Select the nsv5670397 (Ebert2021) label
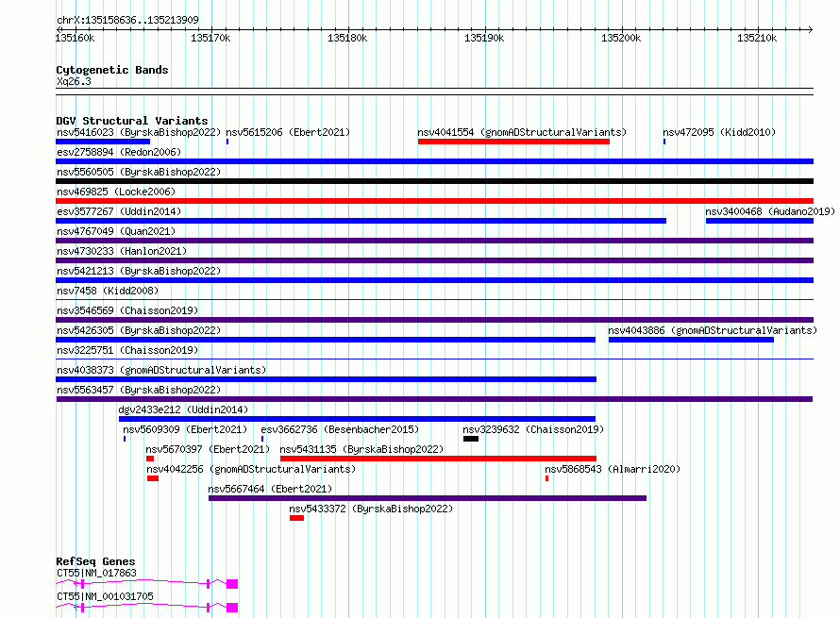 pos(208,449)
